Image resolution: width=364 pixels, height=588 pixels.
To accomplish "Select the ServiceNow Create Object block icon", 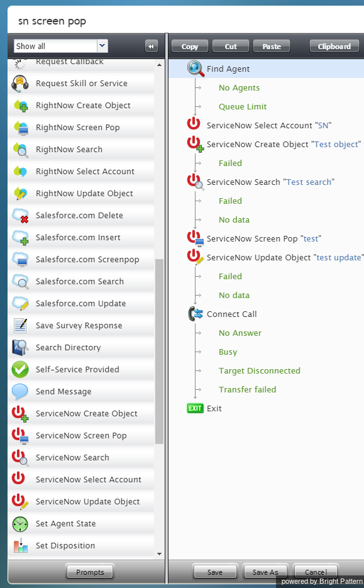I will (20, 413).
